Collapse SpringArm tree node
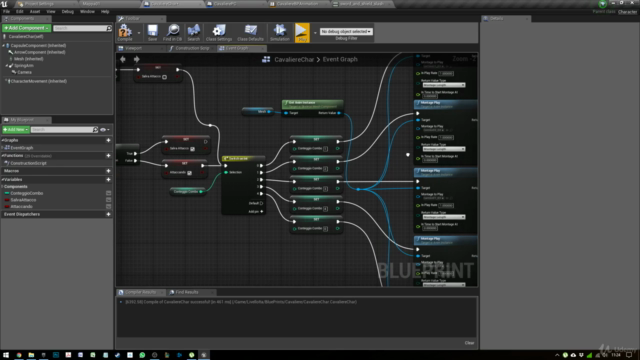The width and height of the screenshot is (640, 360). 7,66
